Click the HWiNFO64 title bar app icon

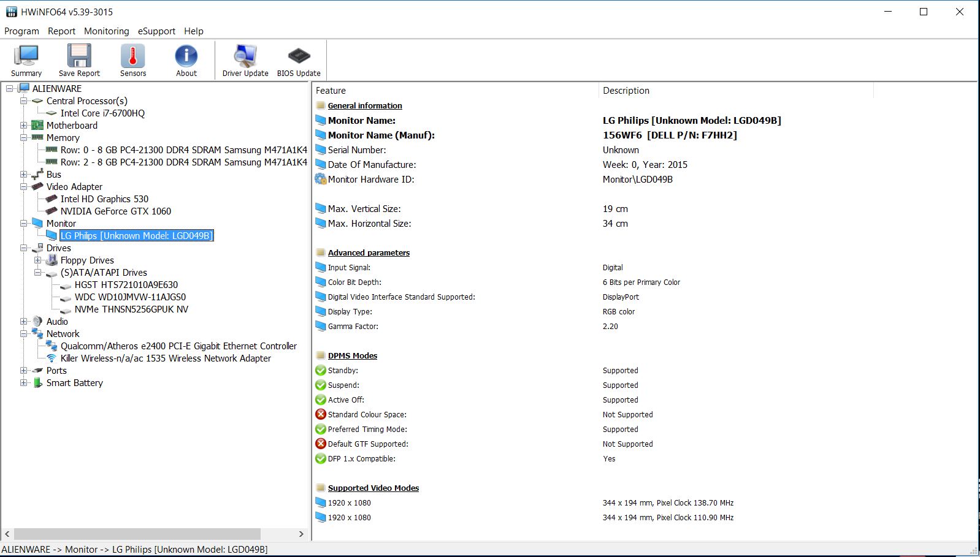click(x=12, y=12)
